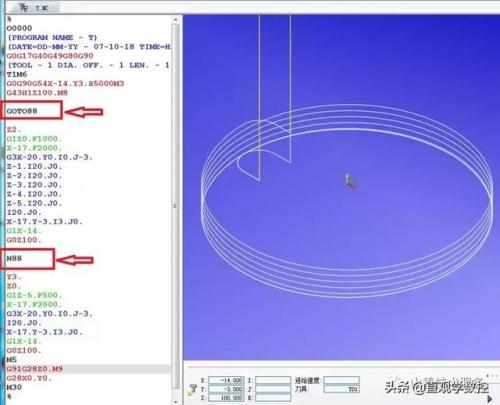
Task: Click the X coordinate field showing -14.000
Action: (x=226, y=380)
